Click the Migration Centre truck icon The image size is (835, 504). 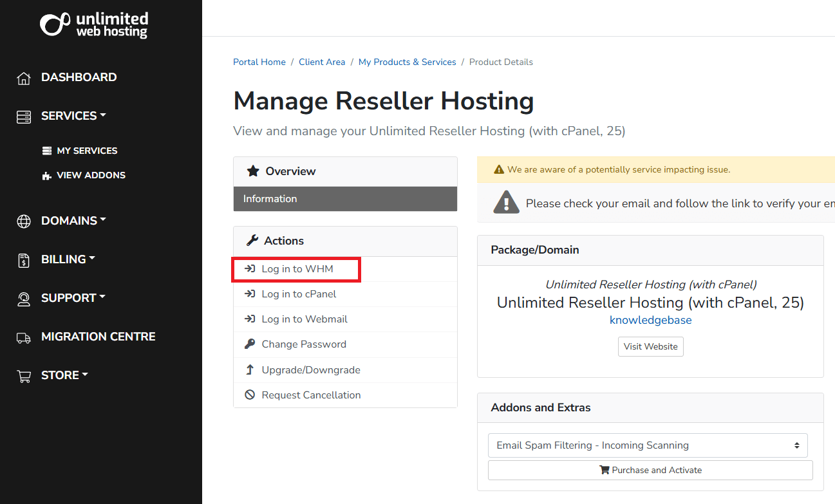pyautogui.click(x=24, y=338)
